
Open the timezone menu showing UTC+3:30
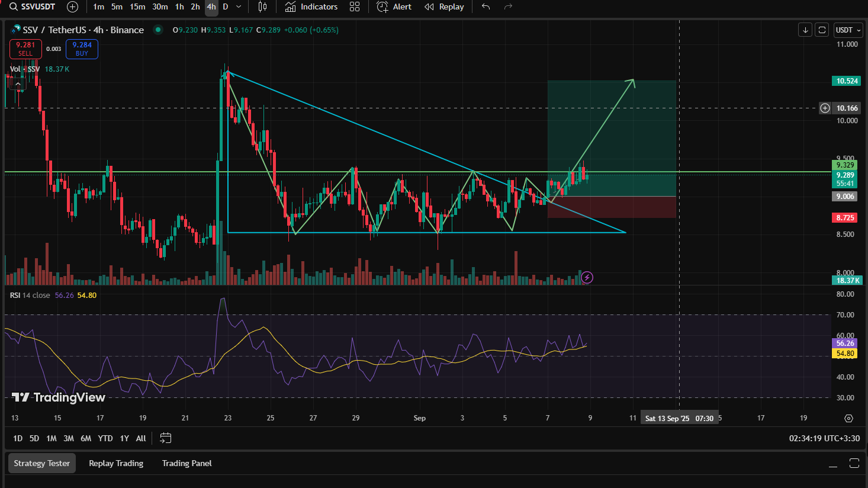tap(824, 438)
